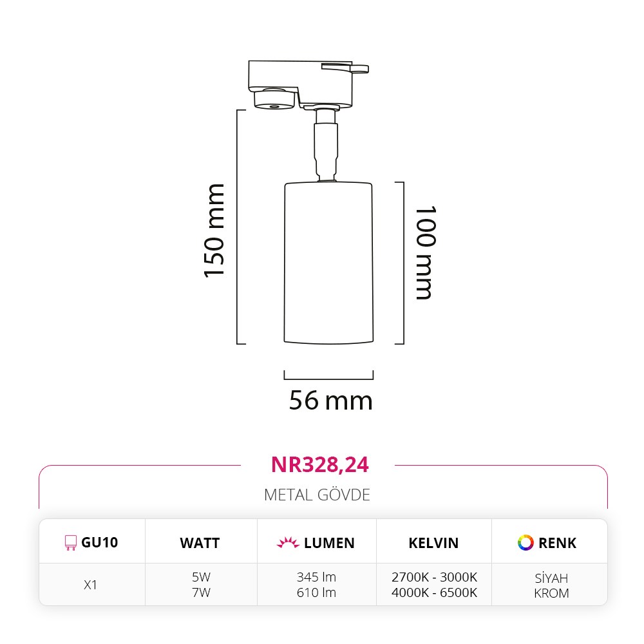Click the 345 lm value
This screenshot has width=644, height=644.
pos(316,577)
